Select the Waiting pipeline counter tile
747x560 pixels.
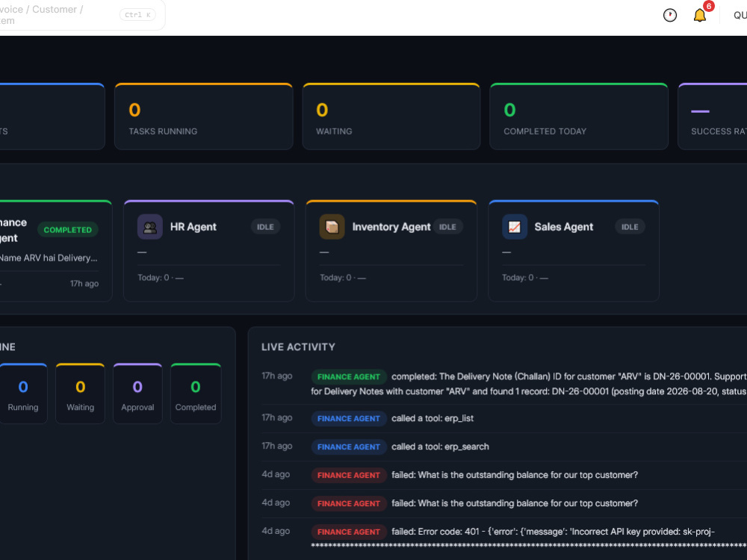click(80, 393)
